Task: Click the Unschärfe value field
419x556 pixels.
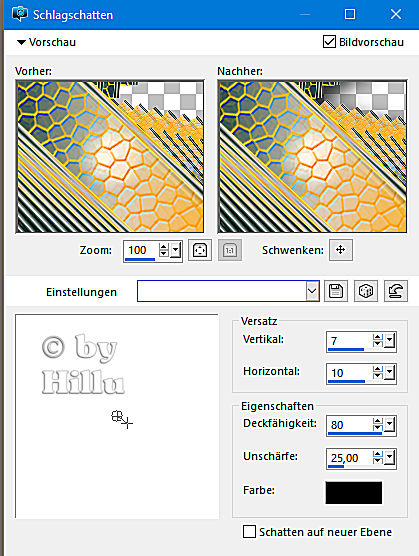Action: point(349,458)
